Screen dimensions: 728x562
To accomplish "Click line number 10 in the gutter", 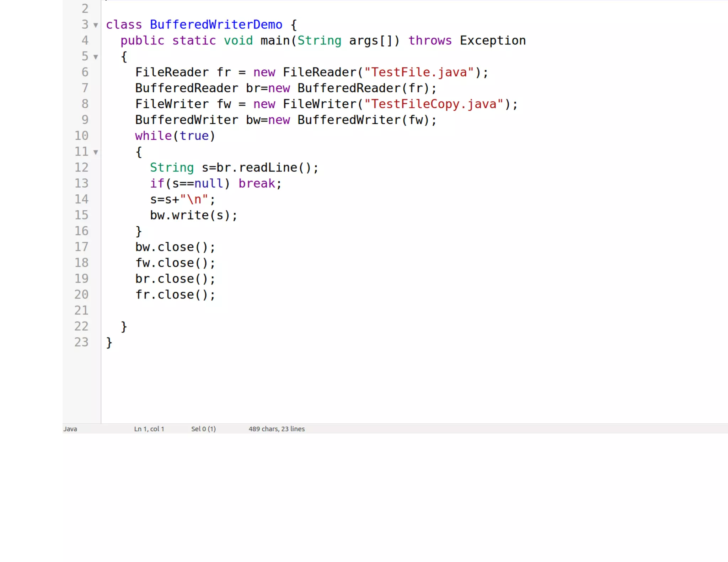I will 81,136.
